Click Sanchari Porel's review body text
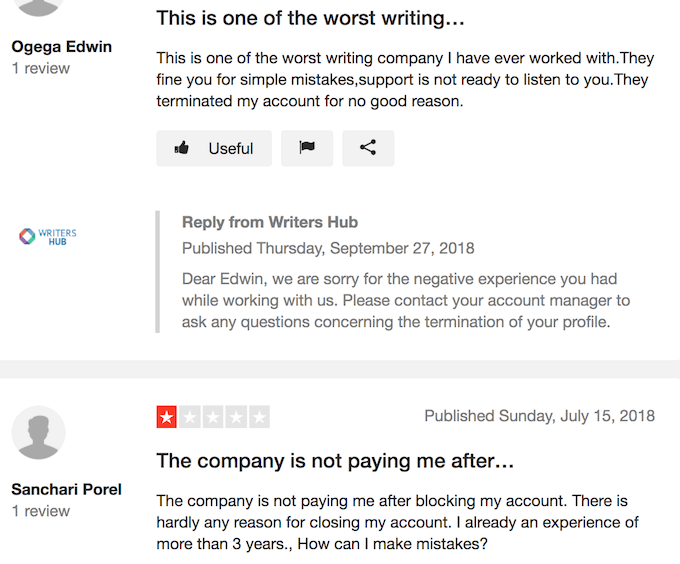680x564 pixels. [x=398, y=522]
